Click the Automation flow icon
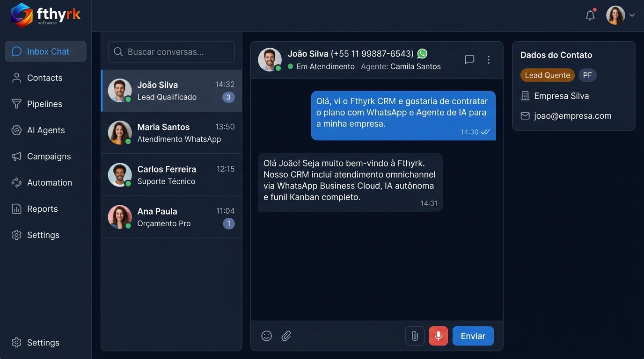Image resolution: width=644 pixels, height=359 pixels. pyautogui.click(x=16, y=182)
